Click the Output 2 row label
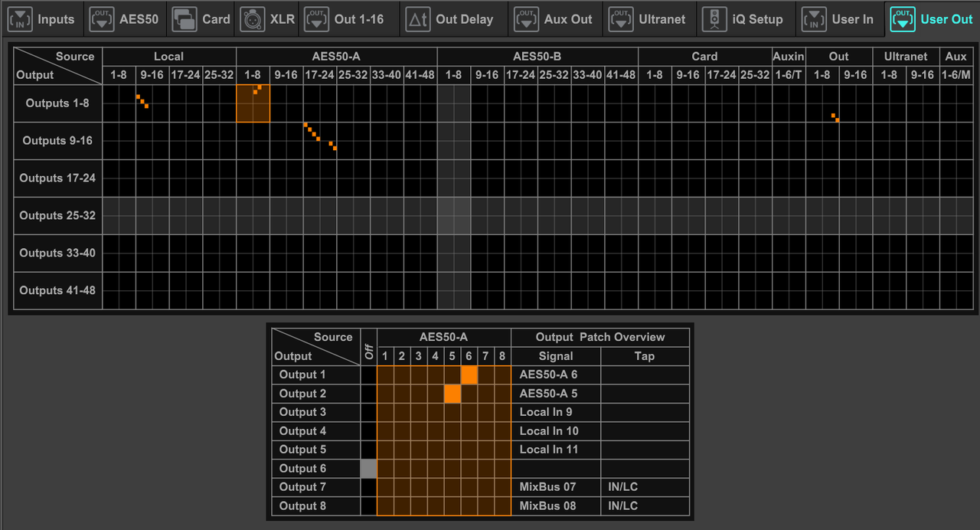Viewport: 980px width, 530px height. pos(316,394)
